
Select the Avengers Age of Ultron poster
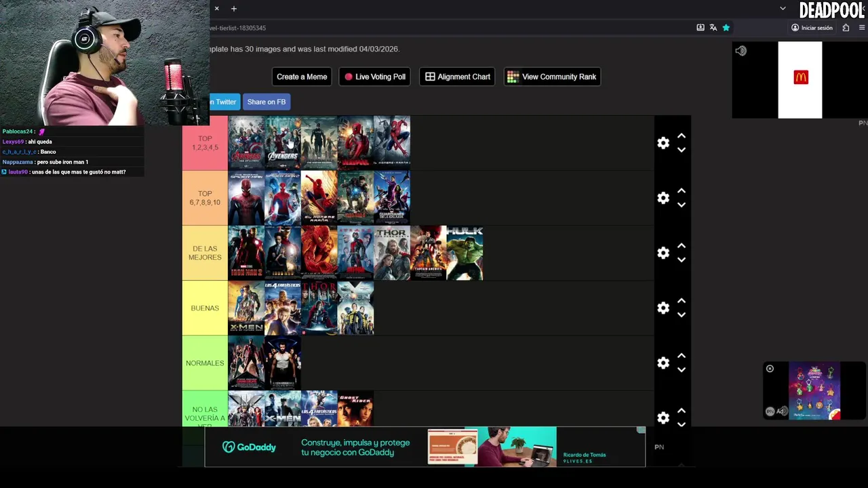(x=246, y=142)
